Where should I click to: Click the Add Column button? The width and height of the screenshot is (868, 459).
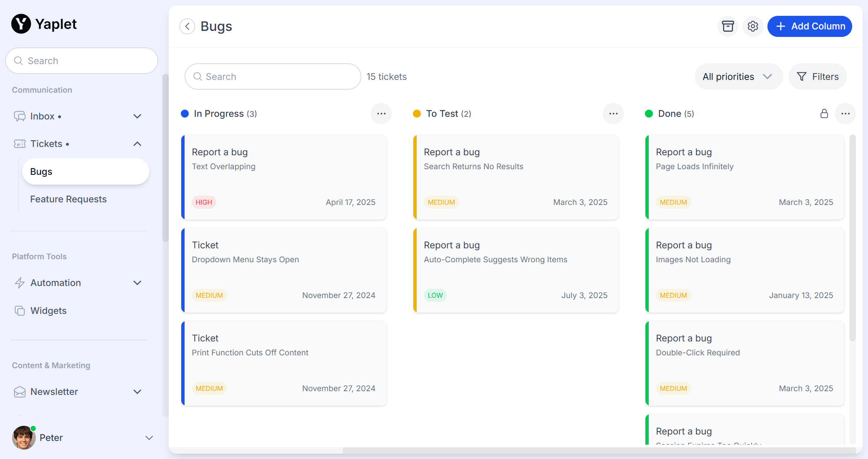coord(810,26)
